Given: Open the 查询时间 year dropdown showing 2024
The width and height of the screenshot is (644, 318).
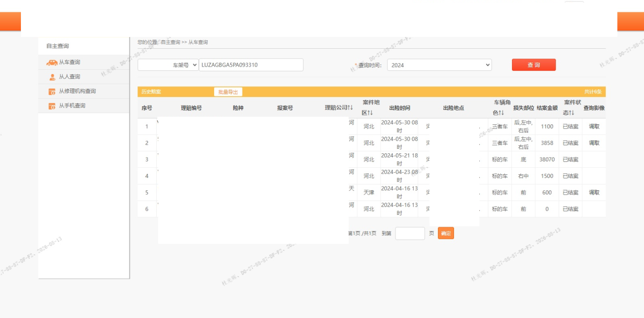Looking at the screenshot, I should point(440,65).
